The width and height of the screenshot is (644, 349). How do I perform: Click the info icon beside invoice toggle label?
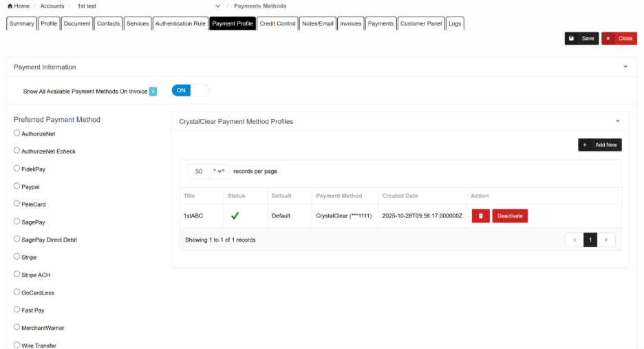(153, 92)
